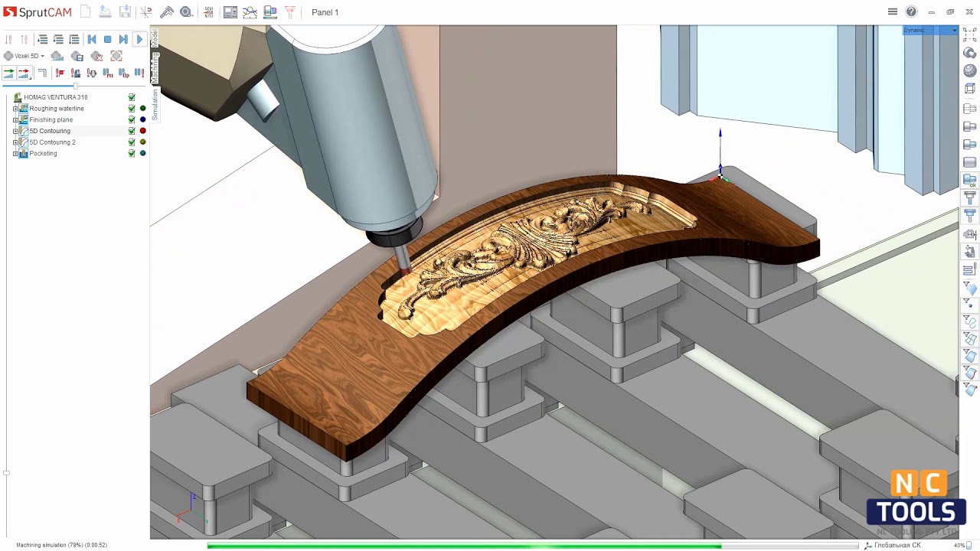Viewport: 980px width, 551px height.
Task: Toggle red arrow rapid moves display button
Action: coord(24,73)
